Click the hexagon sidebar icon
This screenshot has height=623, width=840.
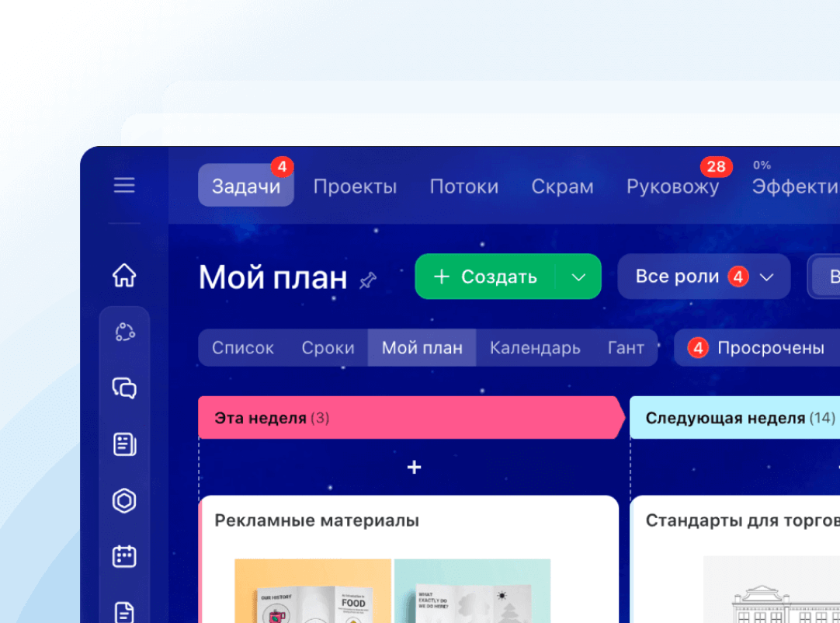pyautogui.click(x=124, y=501)
